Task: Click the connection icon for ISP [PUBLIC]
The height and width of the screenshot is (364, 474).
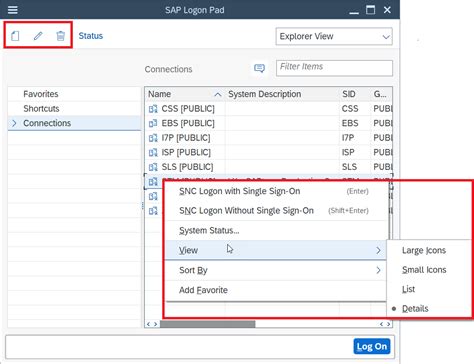Action: 153,152
